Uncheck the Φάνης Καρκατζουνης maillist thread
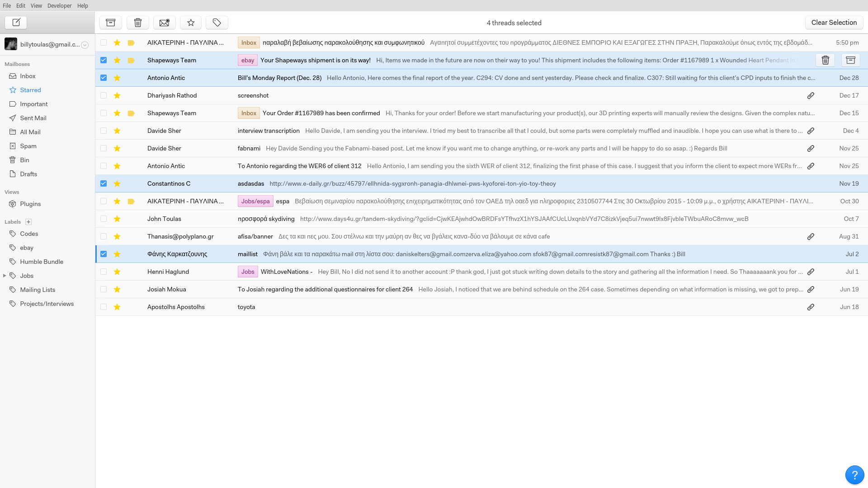The width and height of the screenshot is (868, 488). tap(104, 254)
